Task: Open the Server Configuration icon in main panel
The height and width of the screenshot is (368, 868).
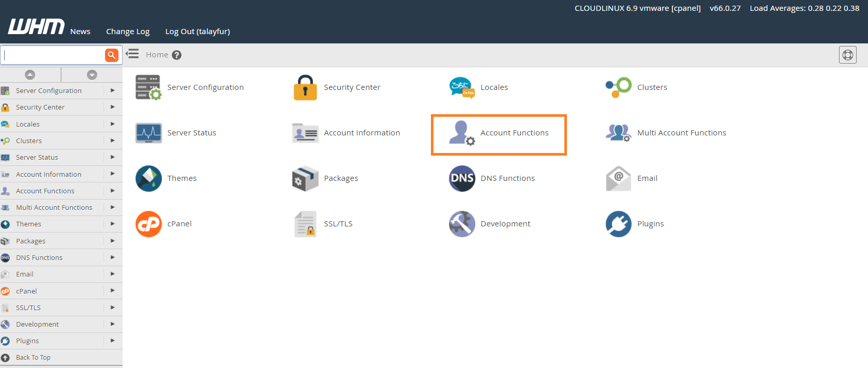Action: tap(148, 87)
